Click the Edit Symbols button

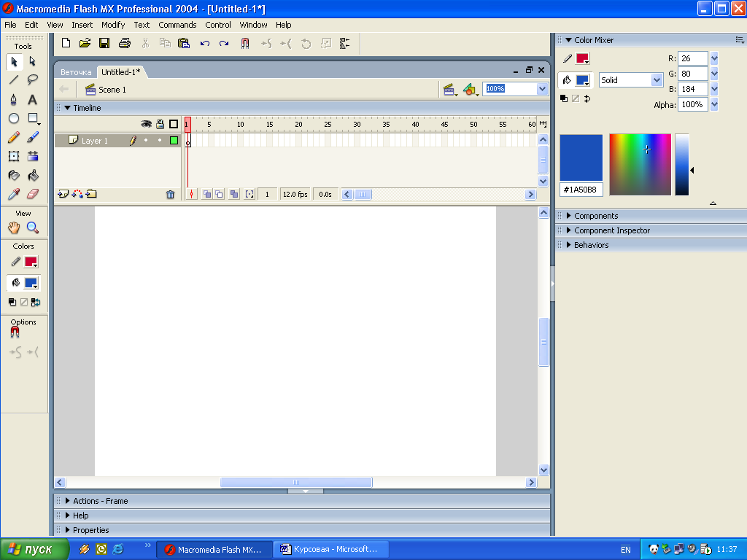coord(471,89)
